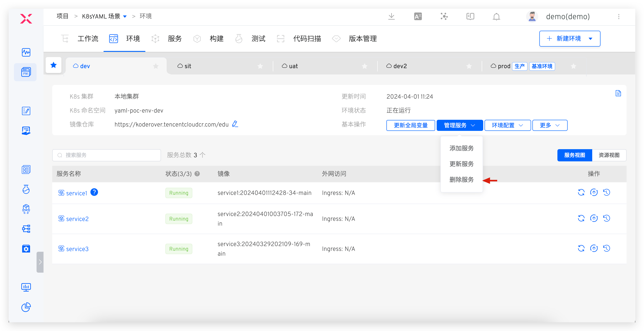The image size is (644, 331).
Task: Expand the 更多 dropdown
Action: click(549, 125)
